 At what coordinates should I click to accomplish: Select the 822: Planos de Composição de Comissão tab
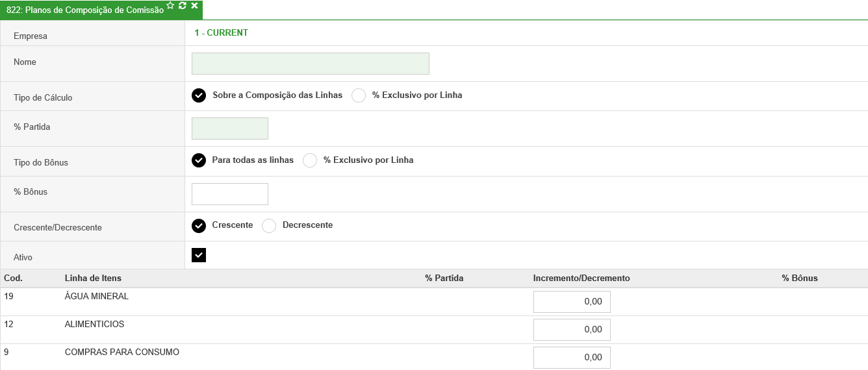click(85, 10)
